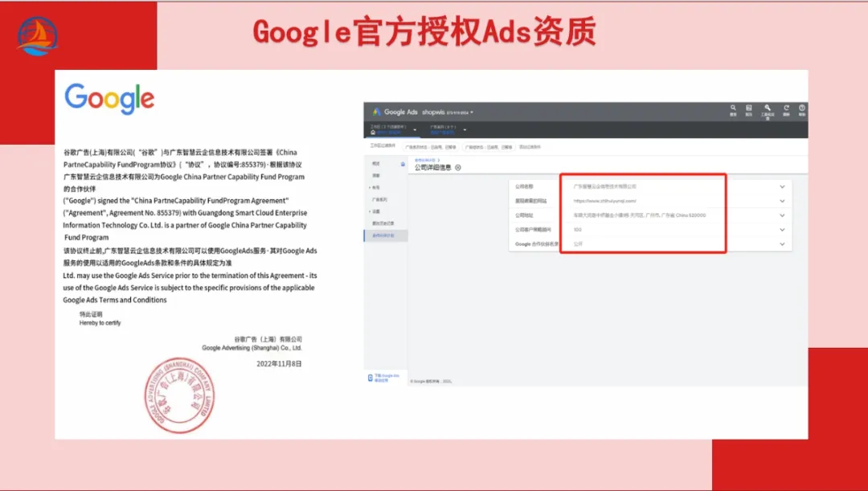Click the 公开 value in partner directory row
Viewport: 868px width, 491px height.
coord(578,244)
